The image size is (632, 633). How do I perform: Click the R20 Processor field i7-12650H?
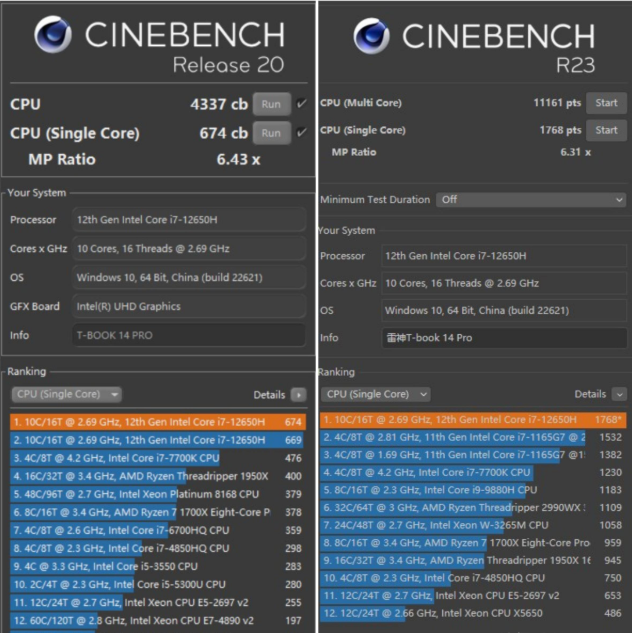(189, 220)
